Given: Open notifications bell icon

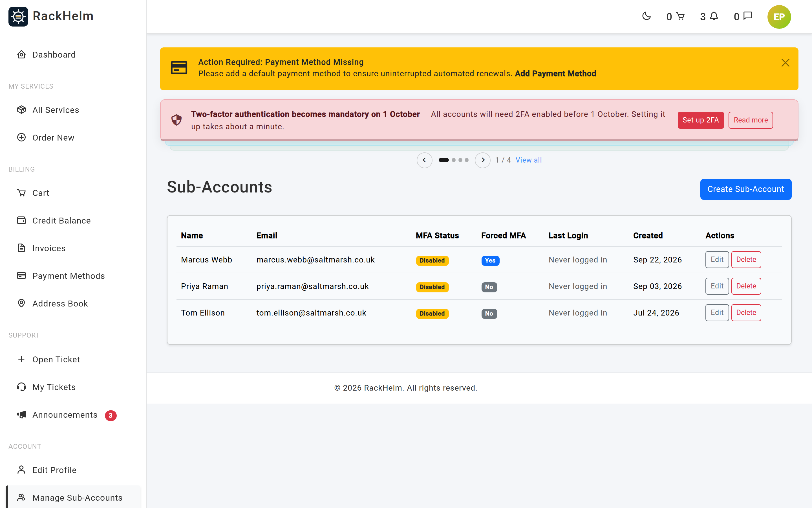Looking at the screenshot, I should pos(714,16).
